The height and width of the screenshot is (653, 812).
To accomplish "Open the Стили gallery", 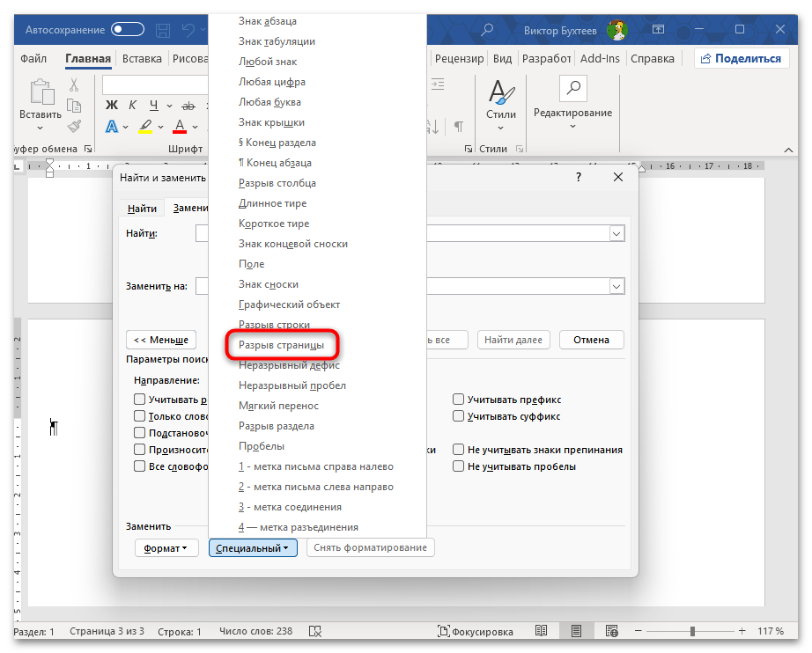I will click(501, 105).
